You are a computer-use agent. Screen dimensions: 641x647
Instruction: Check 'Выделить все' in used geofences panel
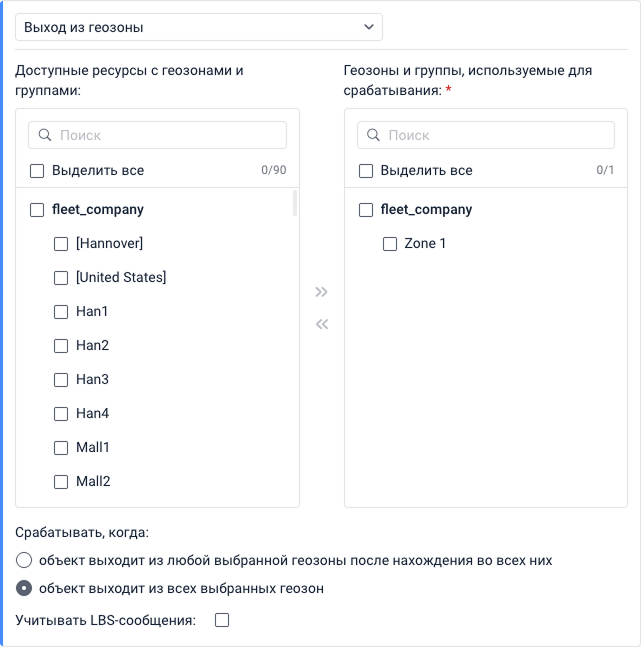click(x=366, y=171)
